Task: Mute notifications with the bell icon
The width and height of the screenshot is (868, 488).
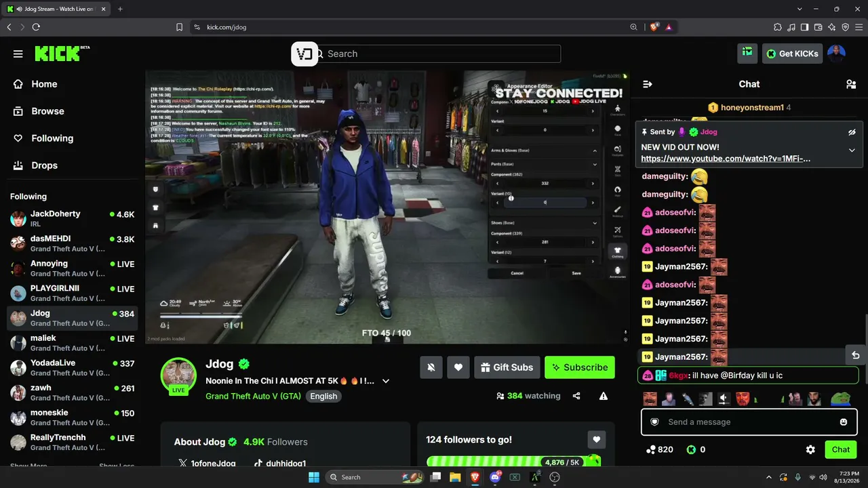Action: (x=431, y=367)
